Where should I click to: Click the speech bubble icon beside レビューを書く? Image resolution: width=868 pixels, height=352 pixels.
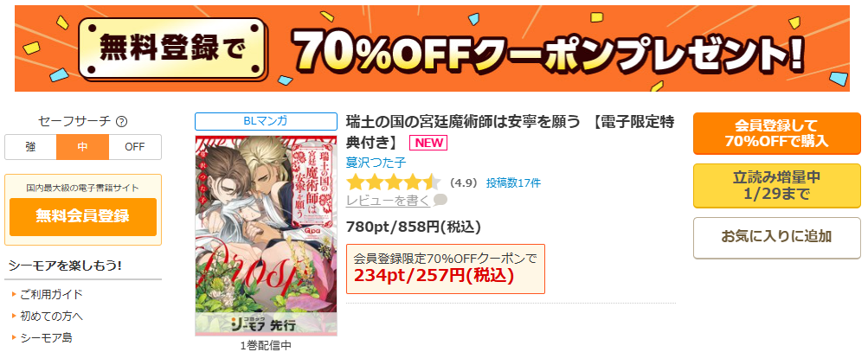(440, 200)
